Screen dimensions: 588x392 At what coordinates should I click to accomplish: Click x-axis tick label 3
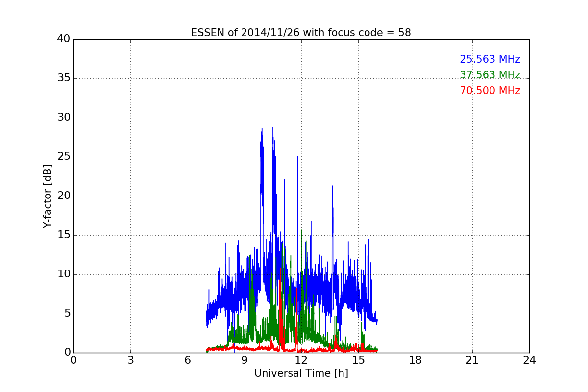[130, 360]
